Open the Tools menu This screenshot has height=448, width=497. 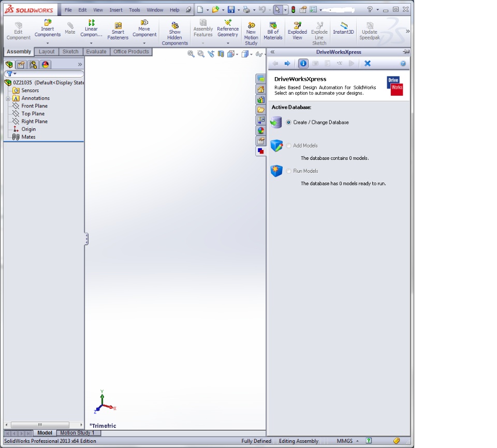(x=135, y=10)
